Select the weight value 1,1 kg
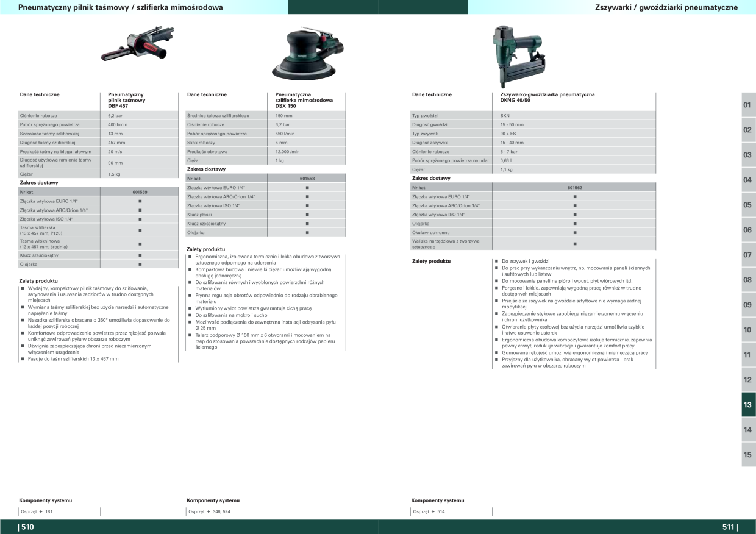Screen dimensions: 756x534 [506, 169]
